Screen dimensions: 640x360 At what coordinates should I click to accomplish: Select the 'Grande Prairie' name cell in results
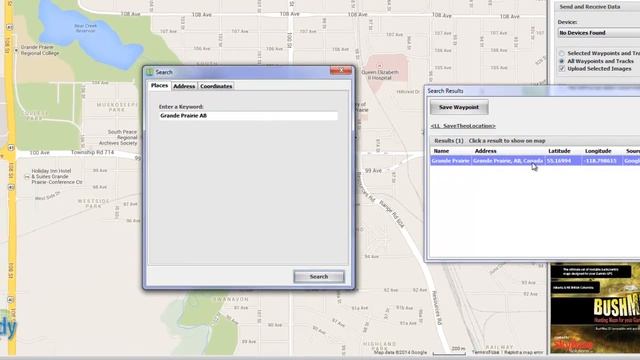[x=451, y=161]
